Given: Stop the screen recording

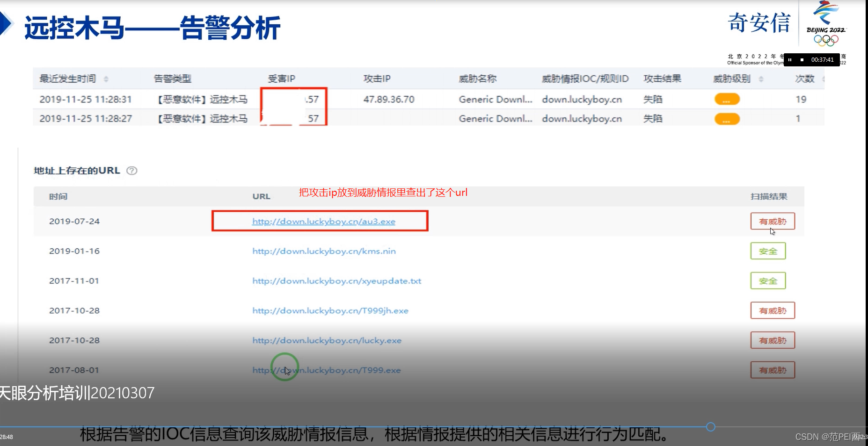Looking at the screenshot, I should [802, 60].
